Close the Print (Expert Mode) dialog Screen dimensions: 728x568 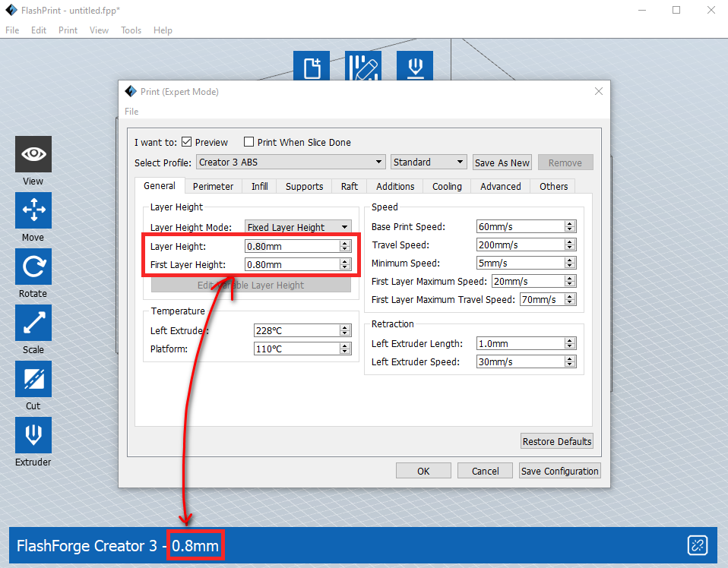[599, 91]
